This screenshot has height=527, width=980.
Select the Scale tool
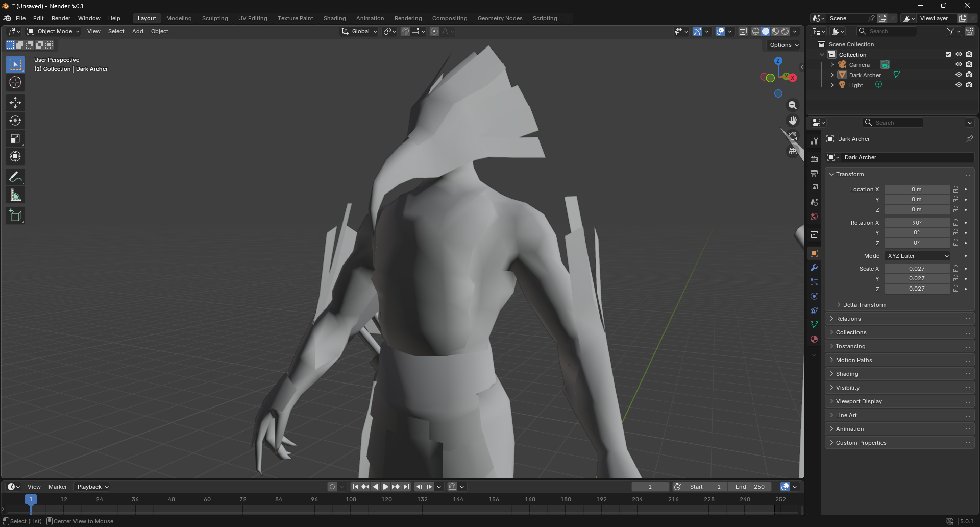coord(15,139)
